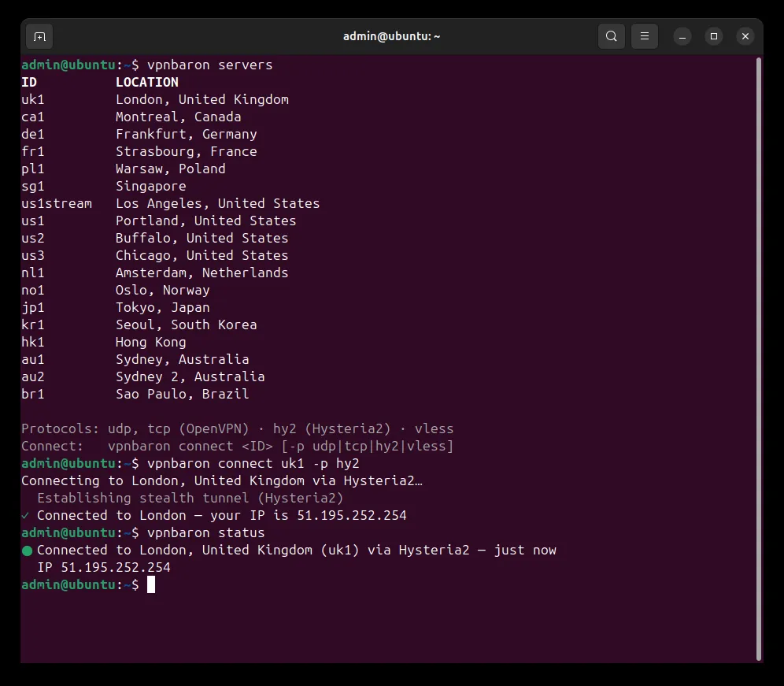Screen dimensions: 784x686
Task: Maximize the terminal window
Action: 713,36
